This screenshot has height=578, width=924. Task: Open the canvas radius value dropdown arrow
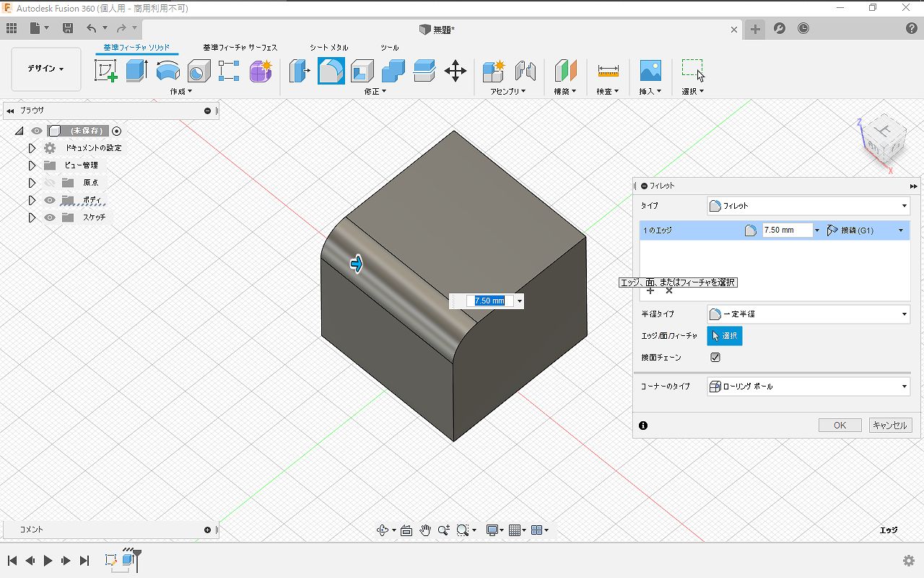click(520, 301)
